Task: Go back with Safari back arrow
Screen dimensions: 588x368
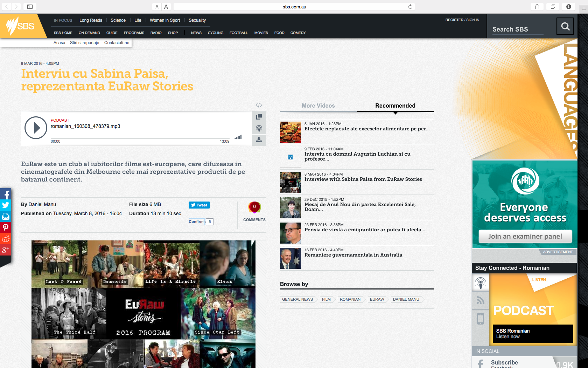Action: (x=7, y=7)
